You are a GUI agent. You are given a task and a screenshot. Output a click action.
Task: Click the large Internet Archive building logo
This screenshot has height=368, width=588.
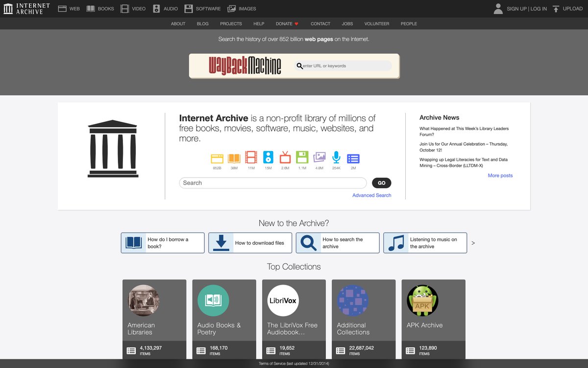point(113,148)
